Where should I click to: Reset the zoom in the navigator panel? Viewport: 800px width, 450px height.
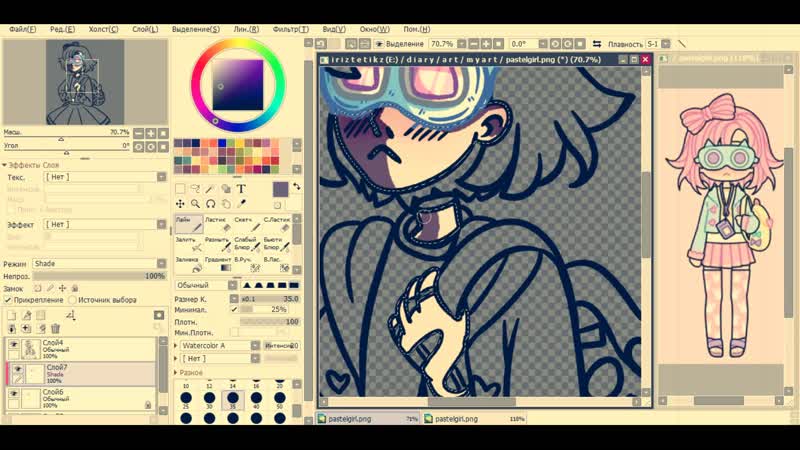(163, 134)
